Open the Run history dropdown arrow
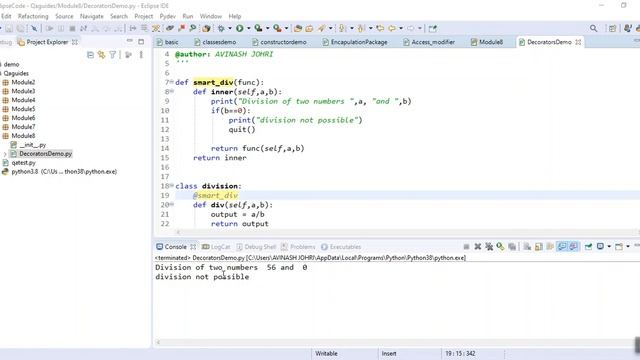 (x=248, y=28)
